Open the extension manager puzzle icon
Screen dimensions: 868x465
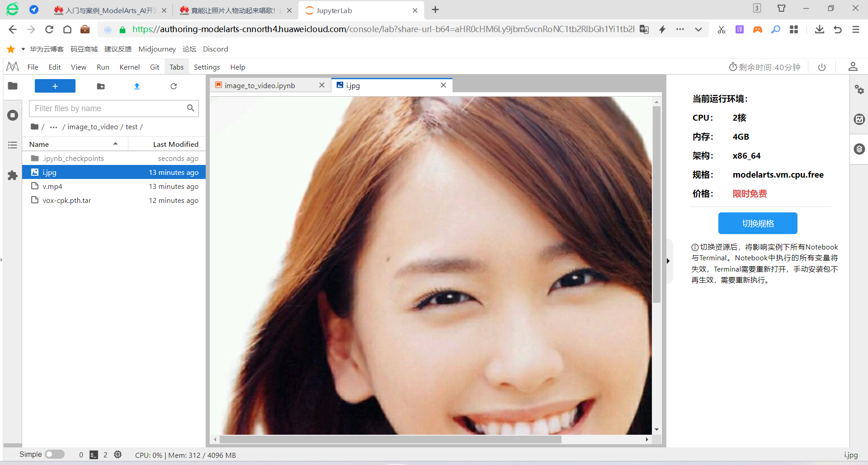click(x=13, y=175)
